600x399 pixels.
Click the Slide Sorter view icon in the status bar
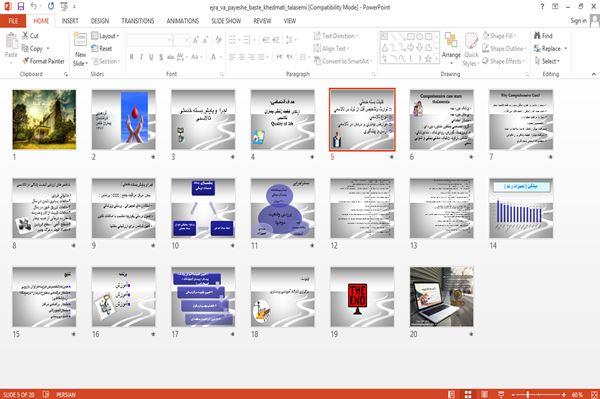click(468, 394)
